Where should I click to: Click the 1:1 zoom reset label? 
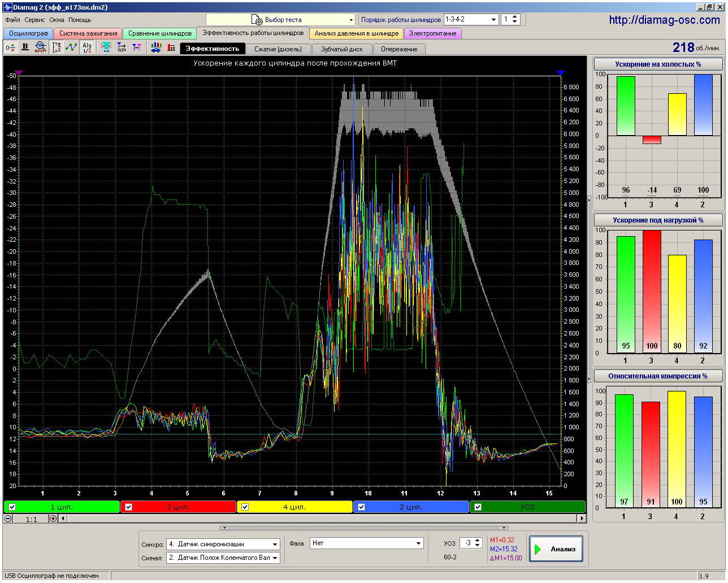pyautogui.click(x=31, y=519)
